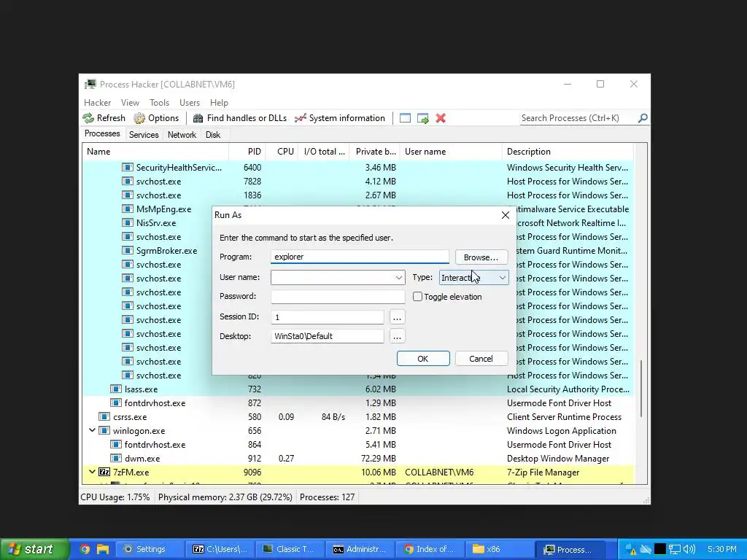The image size is (747, 560).
Task: Click the Session ID input field
Action: point(328,317)
